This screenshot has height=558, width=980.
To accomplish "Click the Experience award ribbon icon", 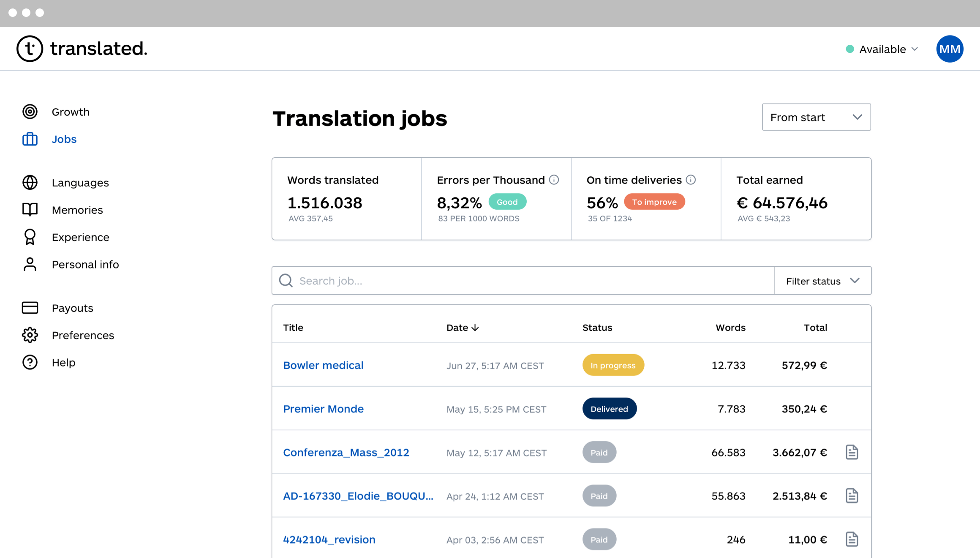I will click(30, 237).
